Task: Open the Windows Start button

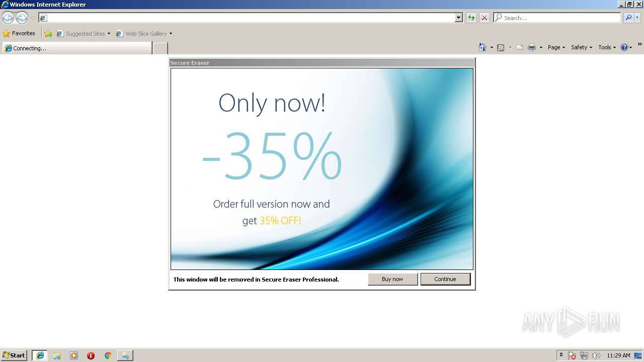Action: coord(14,355)
